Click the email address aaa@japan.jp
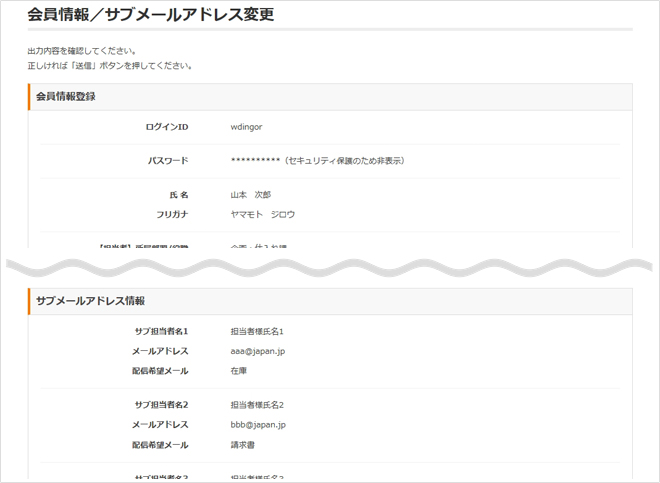 pos(258,351)
